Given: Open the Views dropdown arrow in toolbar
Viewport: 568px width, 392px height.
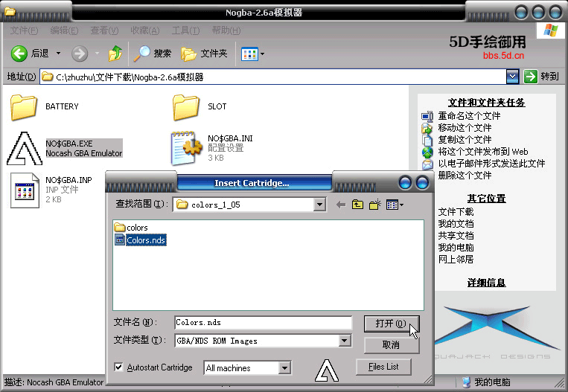Looking at the screenshot, I should tap(262, 54).
